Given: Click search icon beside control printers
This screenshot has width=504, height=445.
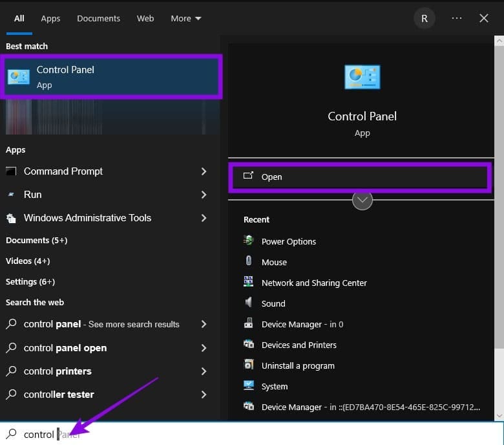Looking at the screenshot, I should (x=11, y=371).
